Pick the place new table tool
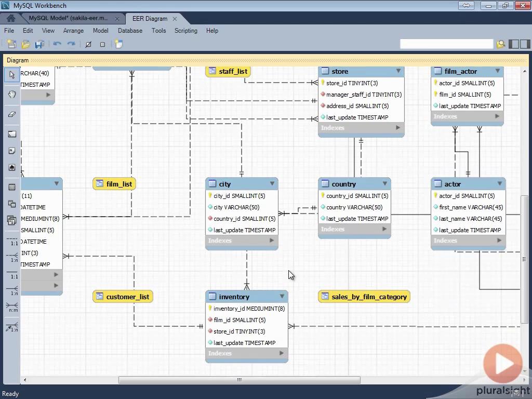 (x=12, y=187)
